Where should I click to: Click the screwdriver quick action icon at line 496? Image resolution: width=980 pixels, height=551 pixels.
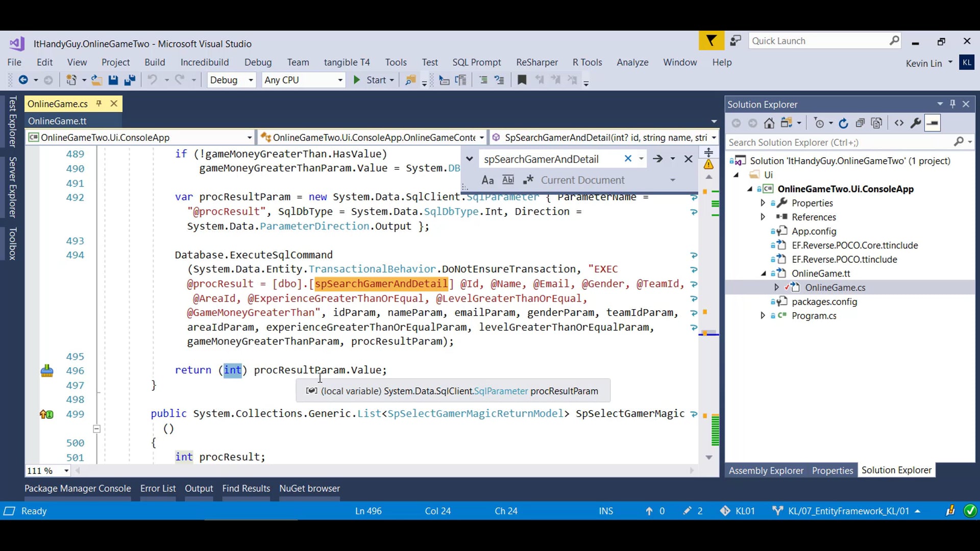(x=47, y=371)
